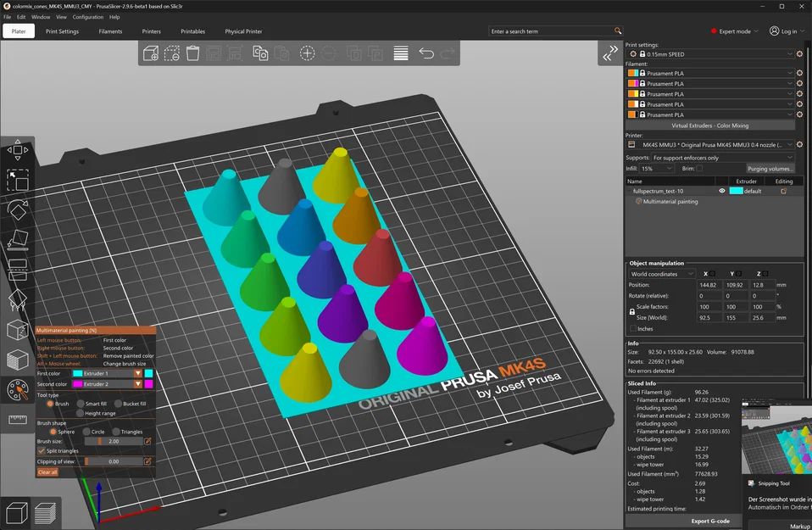Collapse the sidebar with the double-chevron icon

[610, 53]
